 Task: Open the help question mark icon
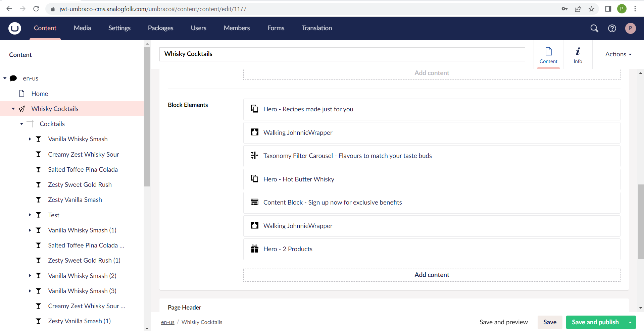pos(612,28)
